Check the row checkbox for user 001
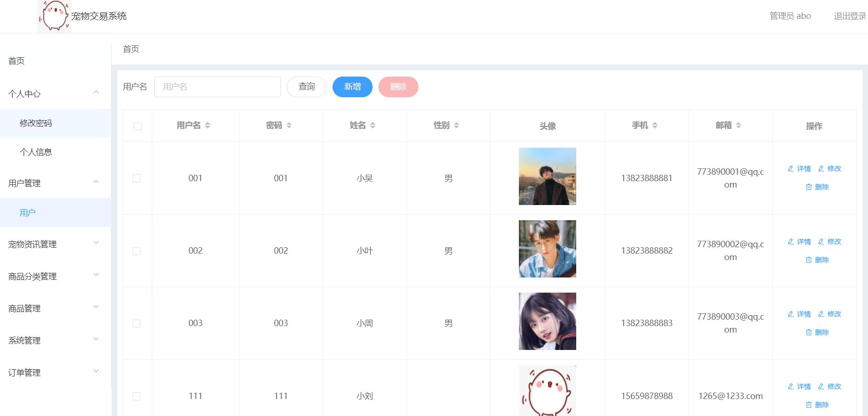868x416 pixels. tap(137, 178)
